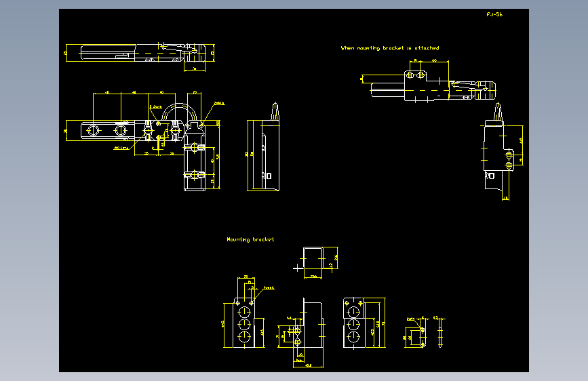The height and width of the screenshot is (381, 588).
Task: Select the 'Mounting bracket' caption text
Action: tap(250, 239)
